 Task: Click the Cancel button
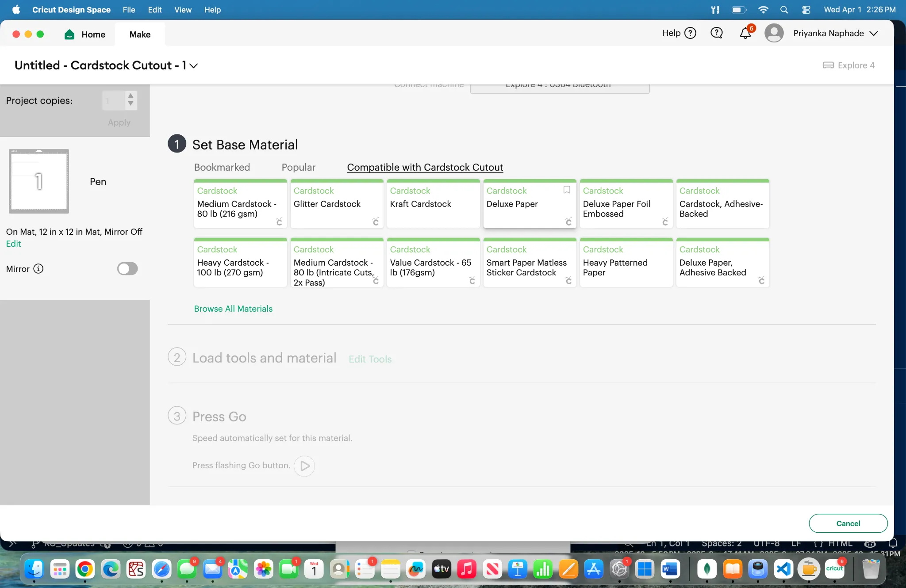coord(848,523)
